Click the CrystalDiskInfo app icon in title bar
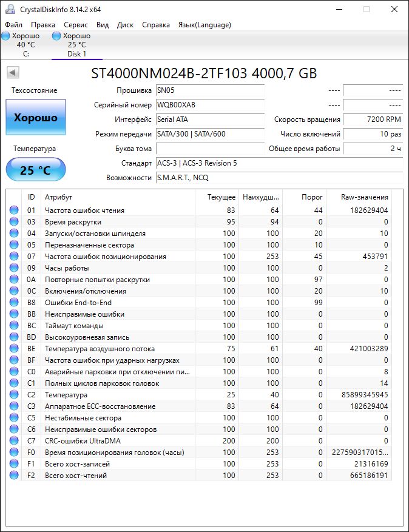This screenshot has height=532, width=409. (x=10, y=9)
